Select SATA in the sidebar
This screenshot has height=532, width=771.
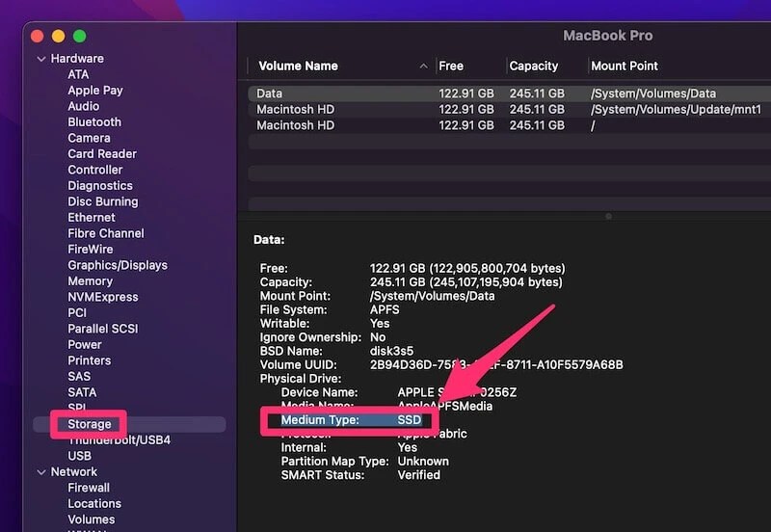pos(82,392)
